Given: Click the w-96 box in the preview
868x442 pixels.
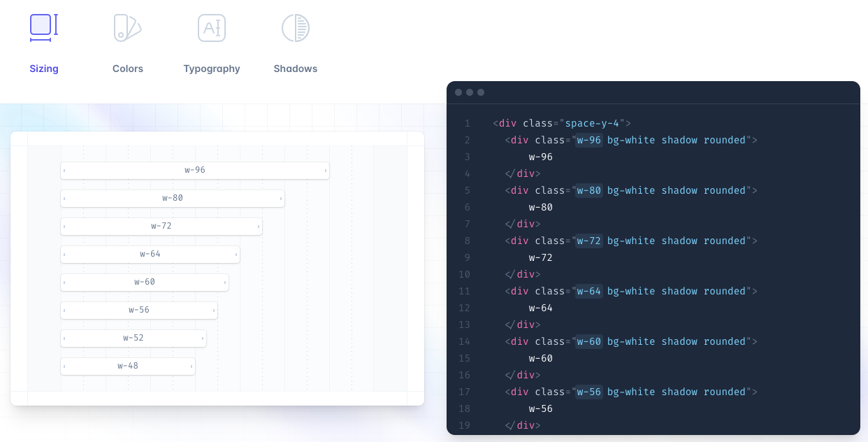Looking at the screenshot, I should (x=195, y=170).
